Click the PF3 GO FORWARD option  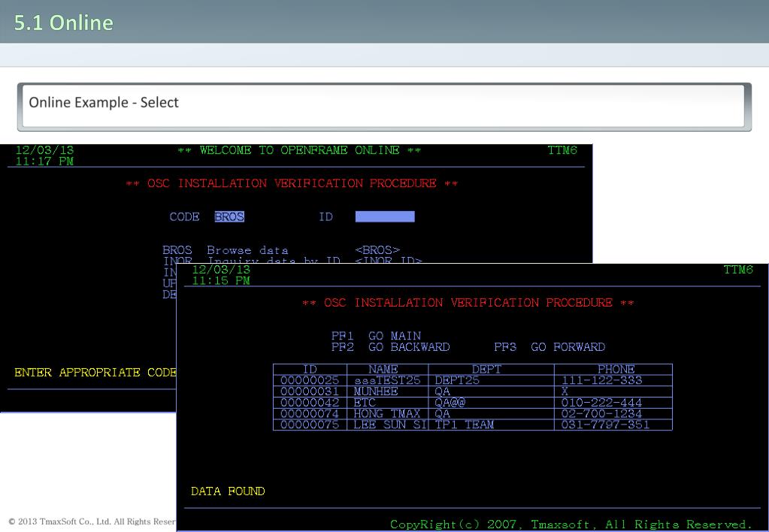(550, 347)
